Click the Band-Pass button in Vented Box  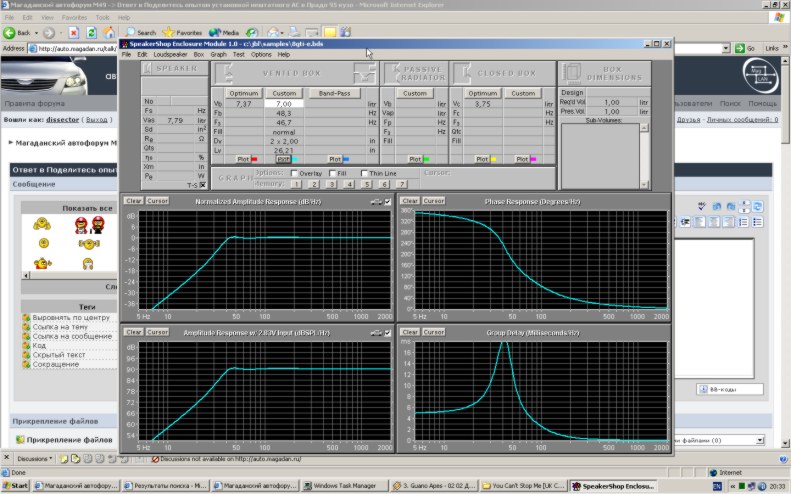click(333, 93)
